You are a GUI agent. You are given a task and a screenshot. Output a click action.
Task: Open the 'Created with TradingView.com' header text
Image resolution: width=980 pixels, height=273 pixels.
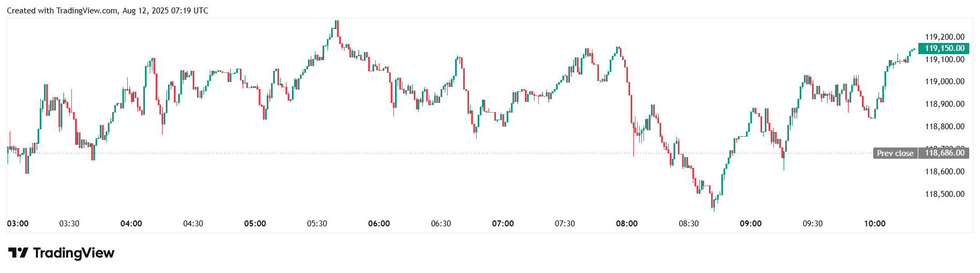[x=107, y=11]
